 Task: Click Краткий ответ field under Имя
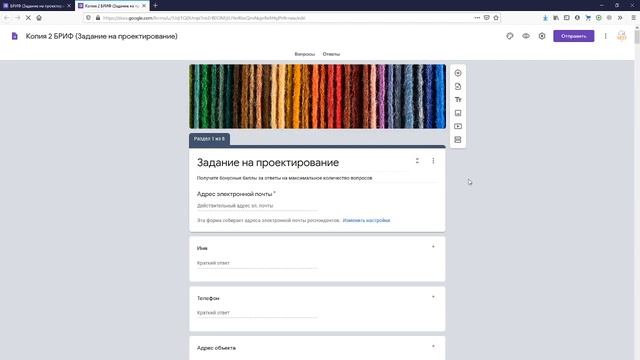257,263
